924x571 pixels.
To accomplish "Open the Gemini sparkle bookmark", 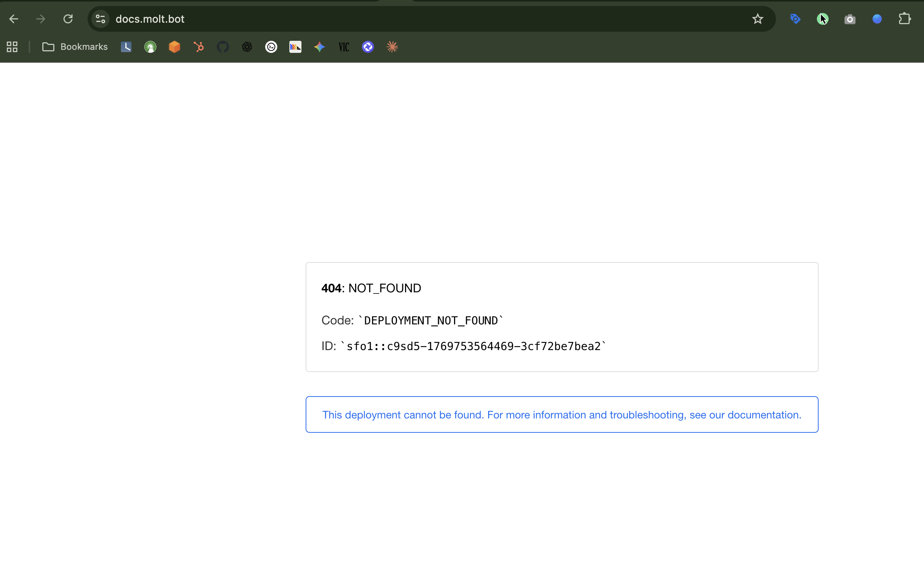I will [320, 47].
